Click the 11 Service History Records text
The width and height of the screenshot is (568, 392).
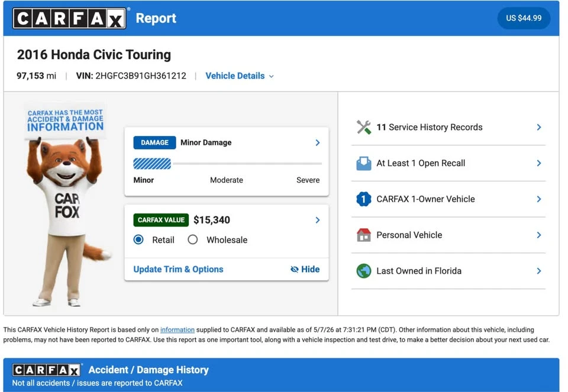point(430,127)
